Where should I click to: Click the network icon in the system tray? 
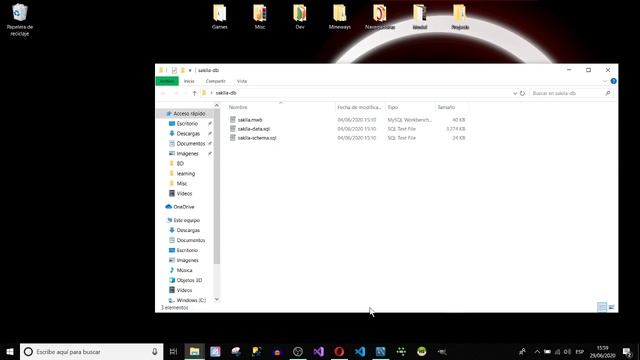(557, 352)
